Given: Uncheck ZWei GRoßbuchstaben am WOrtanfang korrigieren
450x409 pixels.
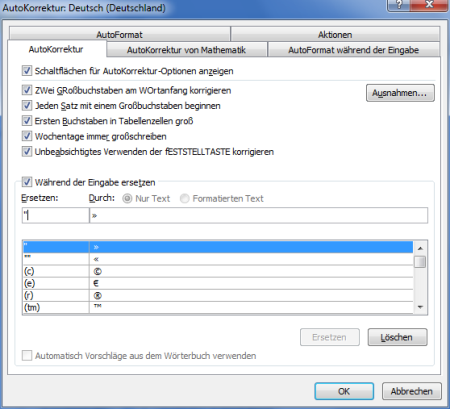Looking at the screenshot, I should [x=27, y=90].
